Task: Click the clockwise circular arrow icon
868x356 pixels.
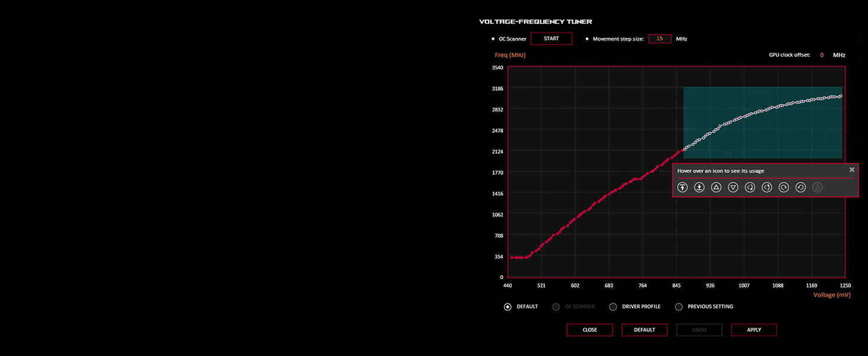Action: [784, 187]
